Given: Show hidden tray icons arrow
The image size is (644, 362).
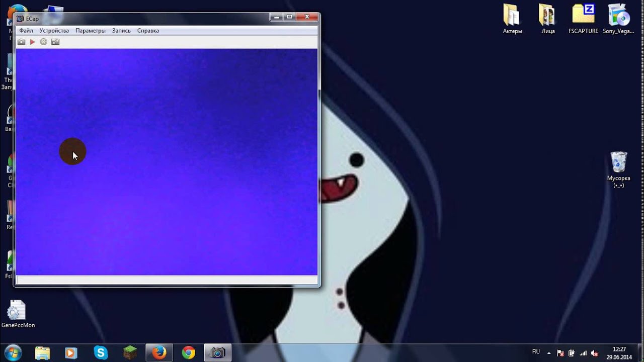Looking at the screenshot, I should pyautogui.click(x=549, y=353).
